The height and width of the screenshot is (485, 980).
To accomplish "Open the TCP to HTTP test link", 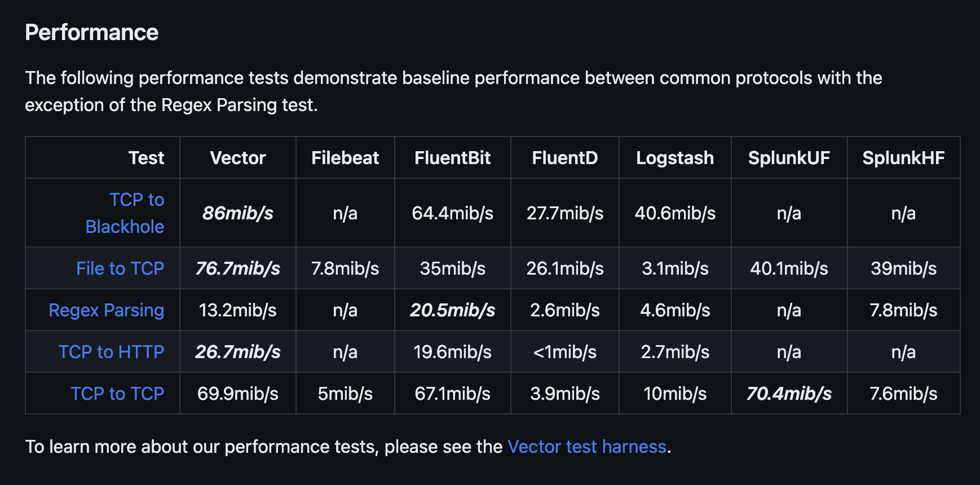I will click(x=112, y=352).
